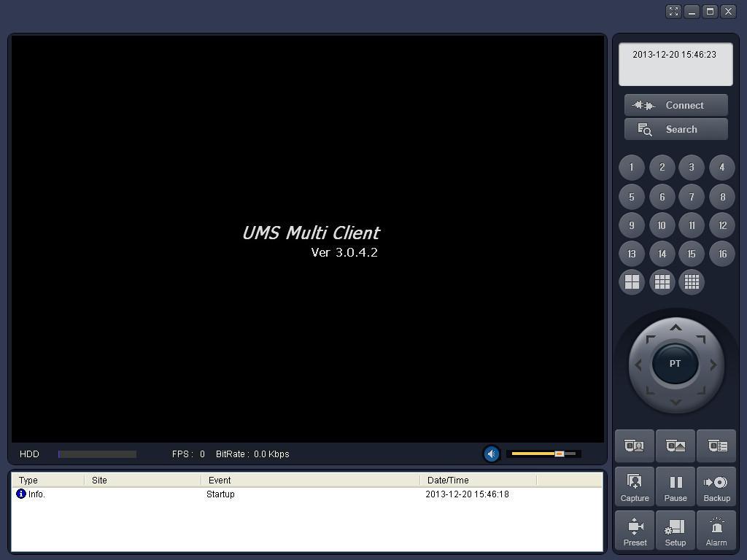
Task: Select the Startup entry in the event log
Action: click(219, 494)
